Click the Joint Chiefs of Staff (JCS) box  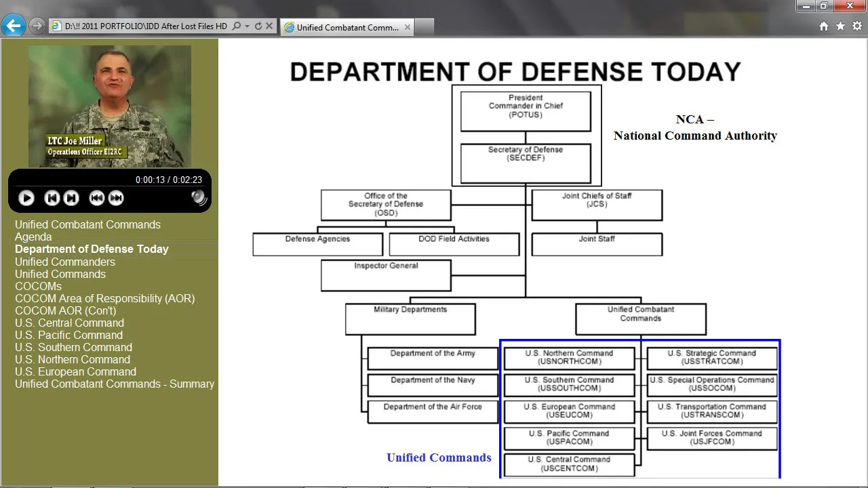pos(597,205)
